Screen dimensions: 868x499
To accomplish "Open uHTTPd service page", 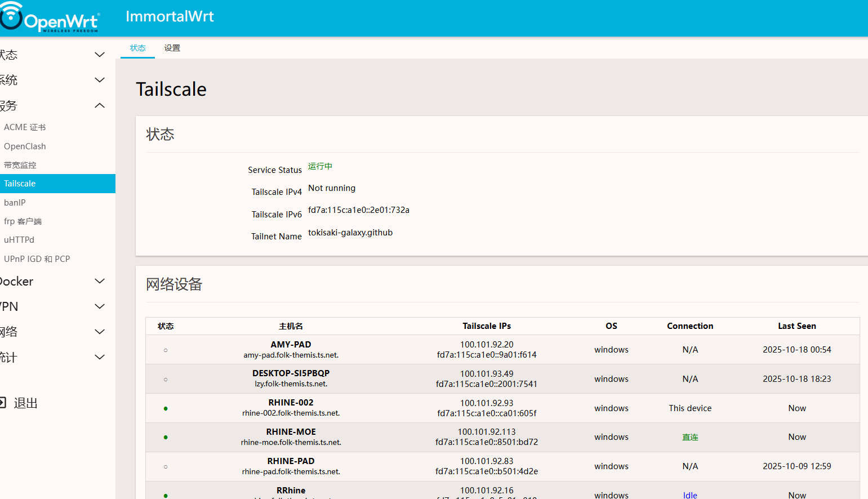I will (x=19, y=240).
